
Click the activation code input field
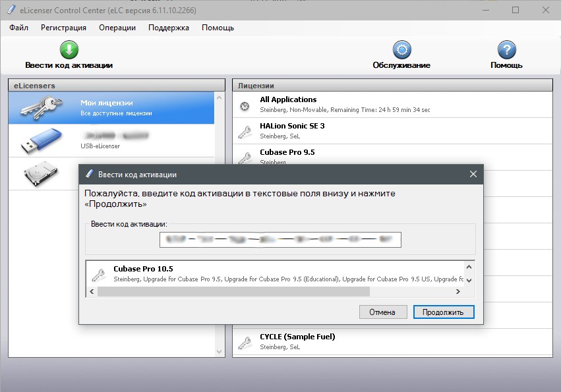[x=280, y=240]
